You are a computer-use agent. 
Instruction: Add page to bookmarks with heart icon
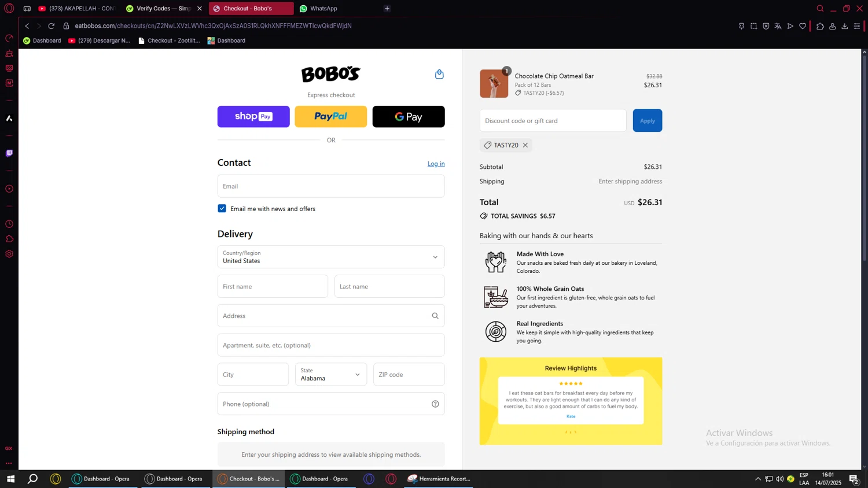(803, 26)
